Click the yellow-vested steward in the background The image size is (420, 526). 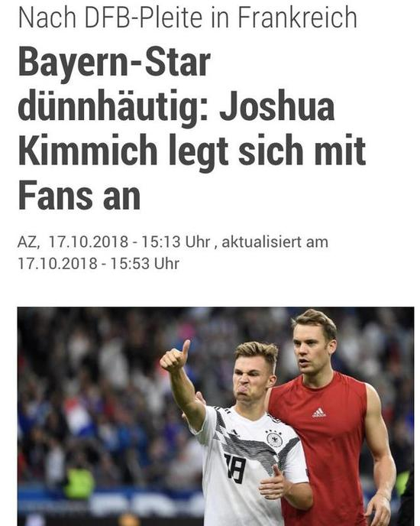[79, 482]
